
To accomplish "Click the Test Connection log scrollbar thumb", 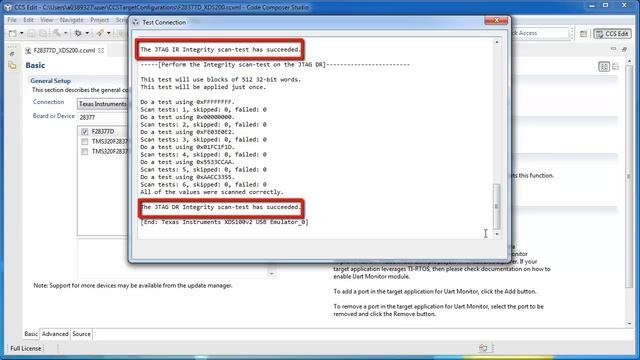I will pos(497,206).
